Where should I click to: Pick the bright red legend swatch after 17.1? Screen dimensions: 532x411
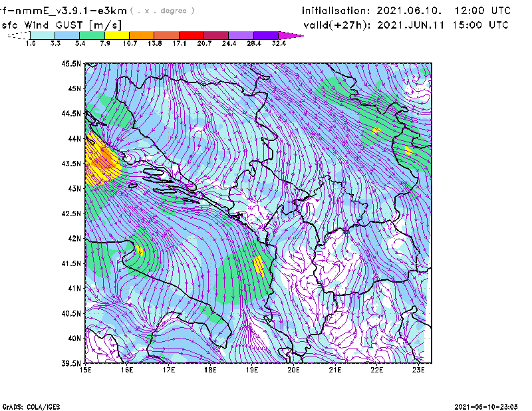point(192,35)
